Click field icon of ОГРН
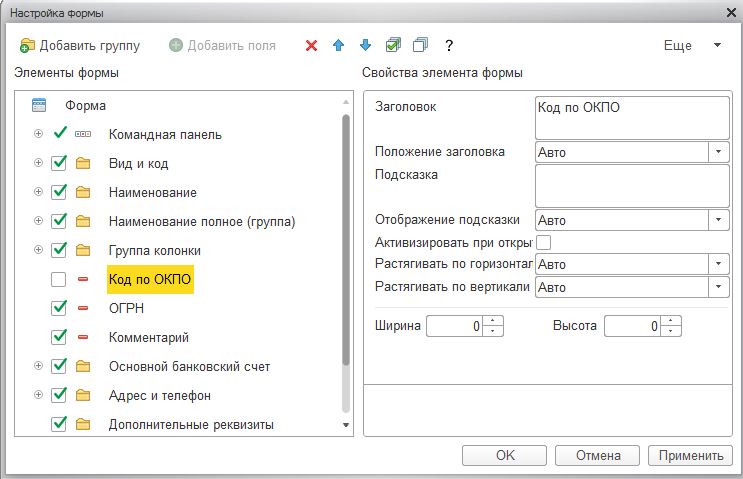Screen dimensions: 743x479 click(83, 308)
